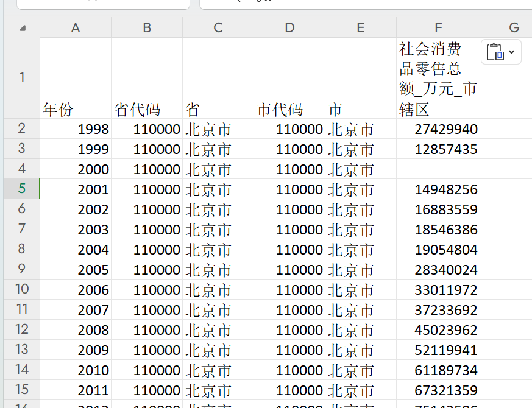Click the 省 header cell in C1
Image resolution: width=532 pixels, height=408 pixels.
tap(218, 78)
